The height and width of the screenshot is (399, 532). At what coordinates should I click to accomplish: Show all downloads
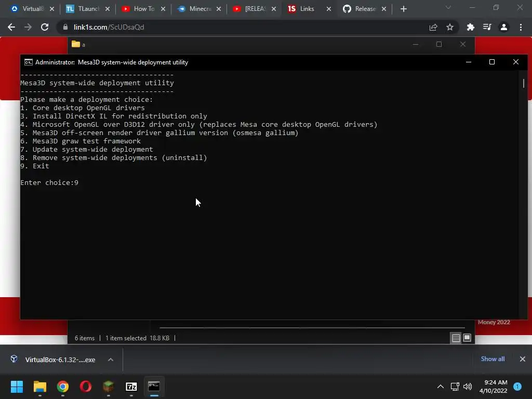coord(493,359)
